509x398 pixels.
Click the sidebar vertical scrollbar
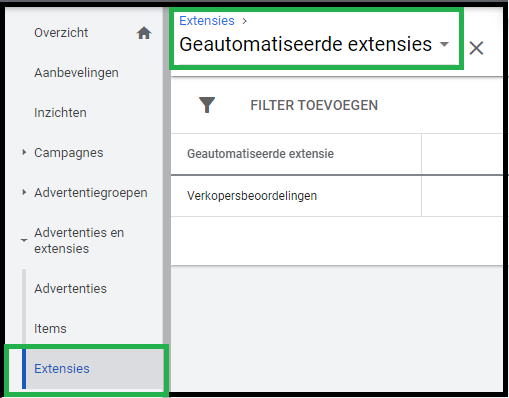167,199
